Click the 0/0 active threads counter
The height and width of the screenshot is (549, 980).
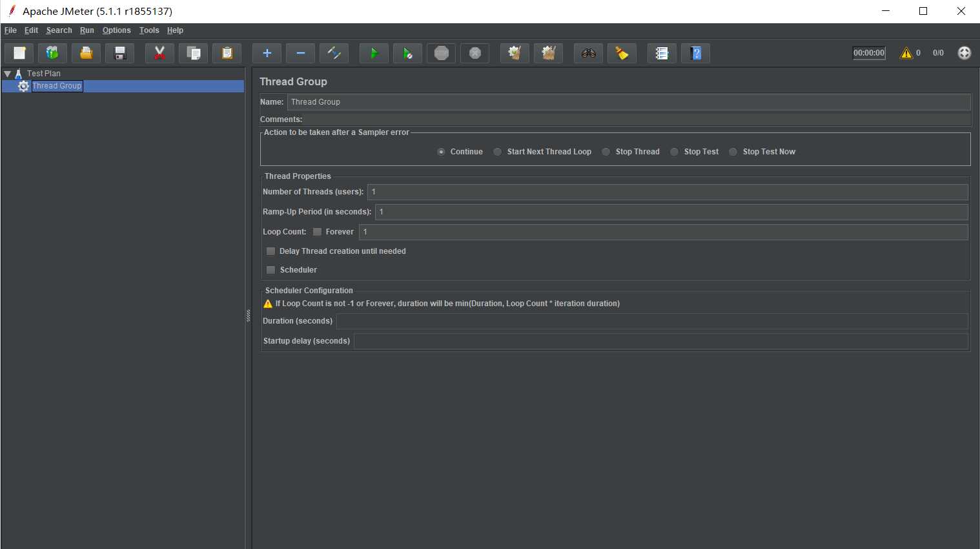(938, 53)
